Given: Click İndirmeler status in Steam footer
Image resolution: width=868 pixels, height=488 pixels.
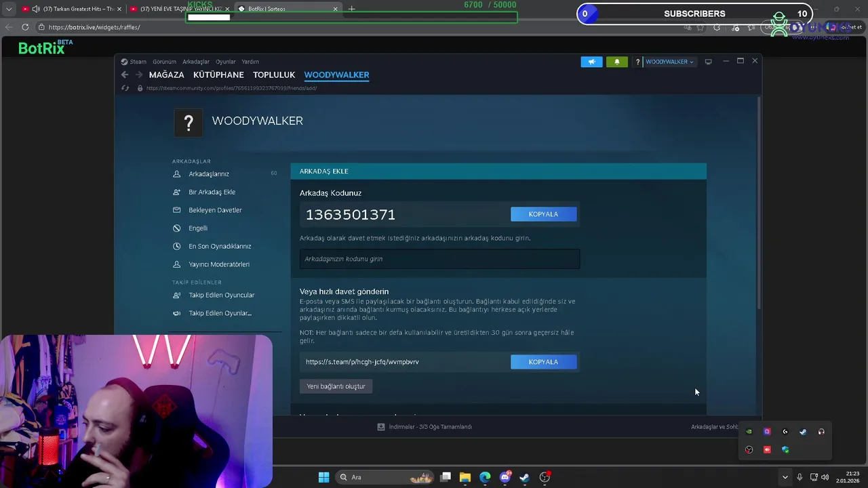Looking at the screenshot, I should pyautogui.click(x=430, y=427).
